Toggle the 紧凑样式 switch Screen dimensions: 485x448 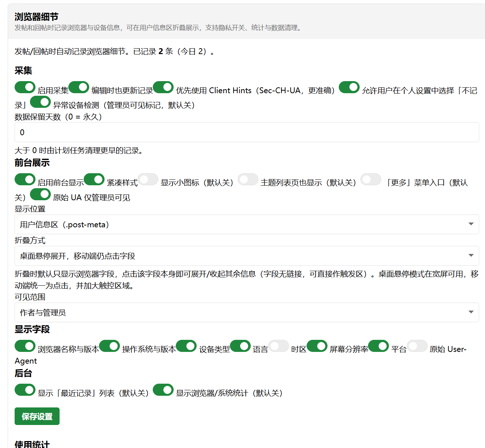tap(94, 179)
